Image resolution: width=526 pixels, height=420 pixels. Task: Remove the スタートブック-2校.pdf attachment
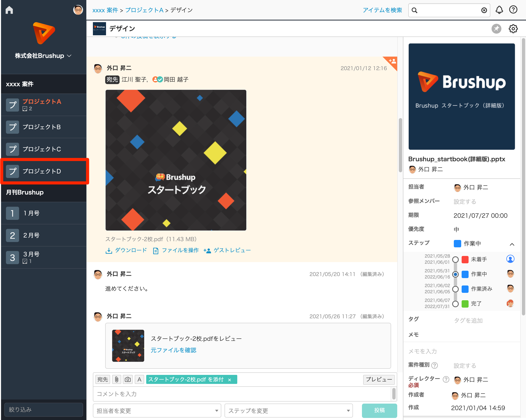click(x=230, y=380)
